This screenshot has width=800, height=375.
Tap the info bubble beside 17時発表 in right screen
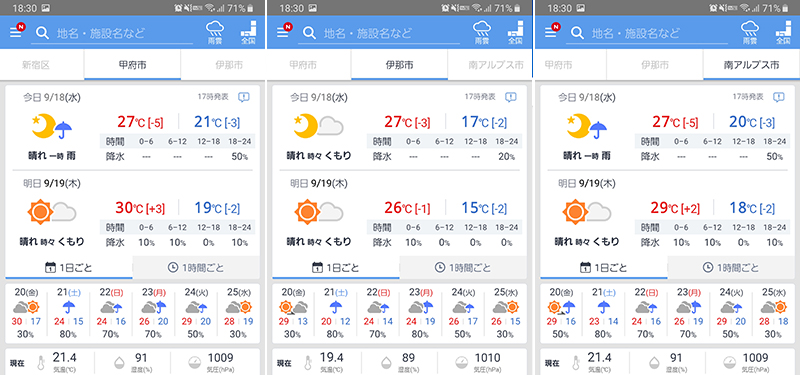[779, 97]
